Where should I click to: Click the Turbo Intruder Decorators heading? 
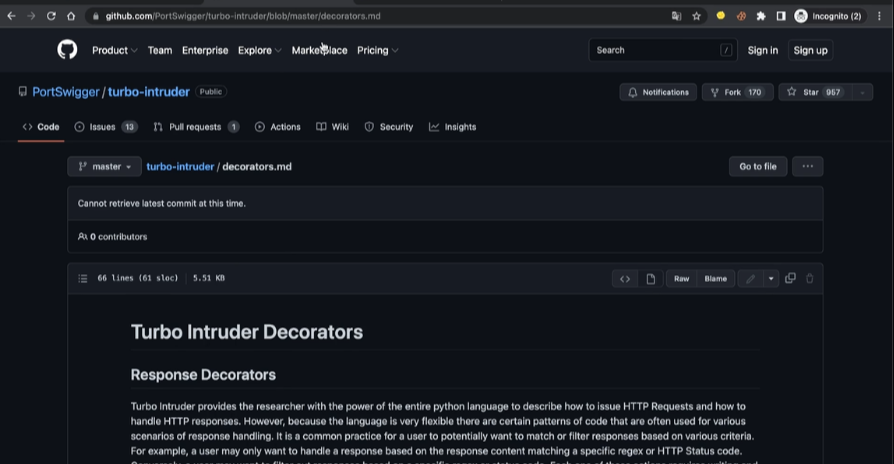247,332
